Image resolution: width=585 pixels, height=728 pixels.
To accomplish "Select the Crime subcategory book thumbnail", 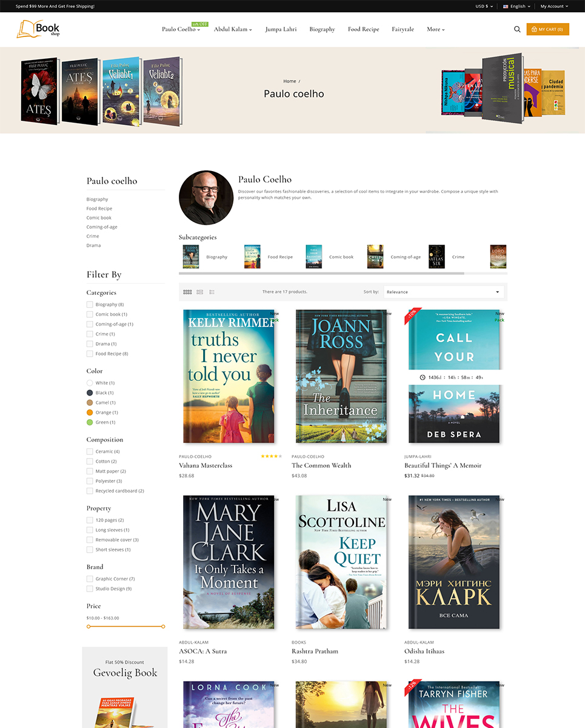I will (436, 257).
